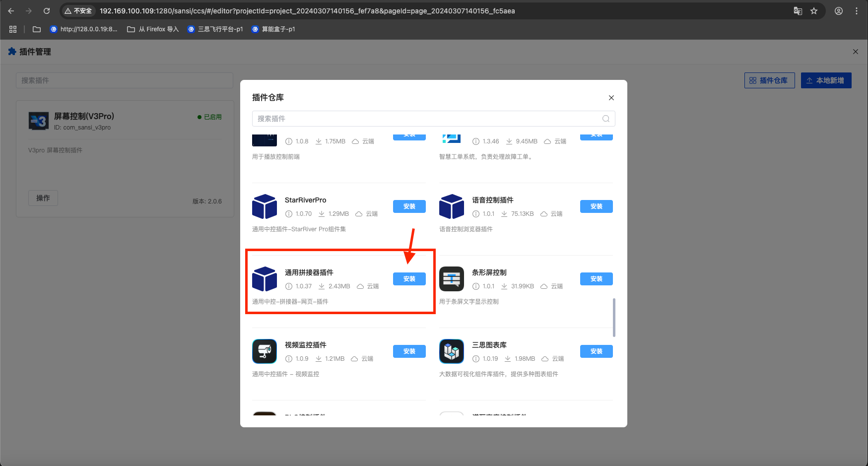The width and height of the screenshot is (868, 466).
Task: Click the 条形屏控制 31.99KB download icon
Action: tap(504, 286)
